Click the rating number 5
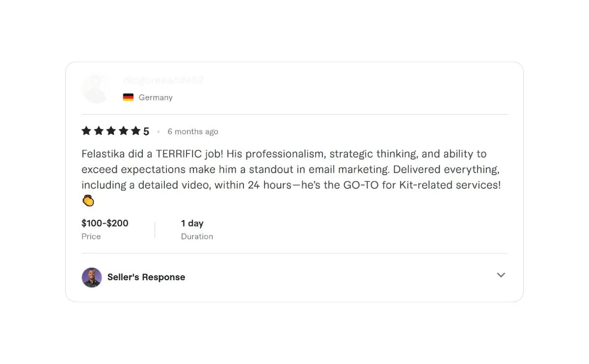 click(146, 131)
